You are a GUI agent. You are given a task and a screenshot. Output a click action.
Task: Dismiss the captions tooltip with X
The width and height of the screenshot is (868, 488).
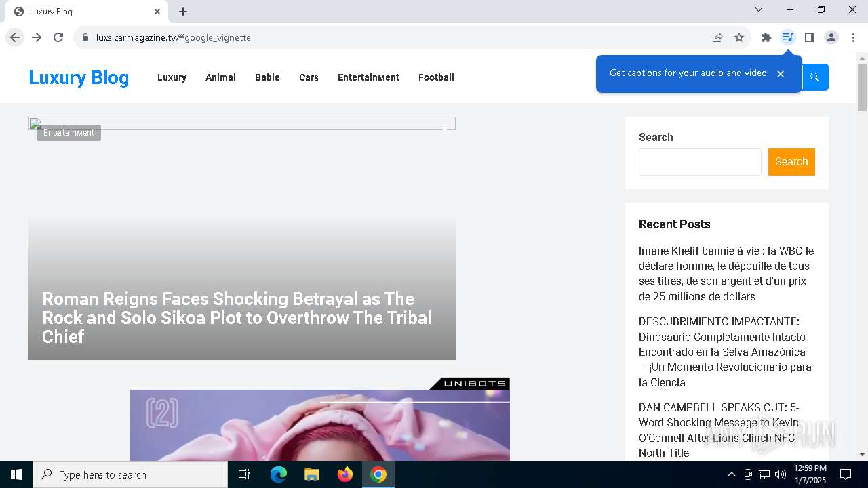pos(781,73)
